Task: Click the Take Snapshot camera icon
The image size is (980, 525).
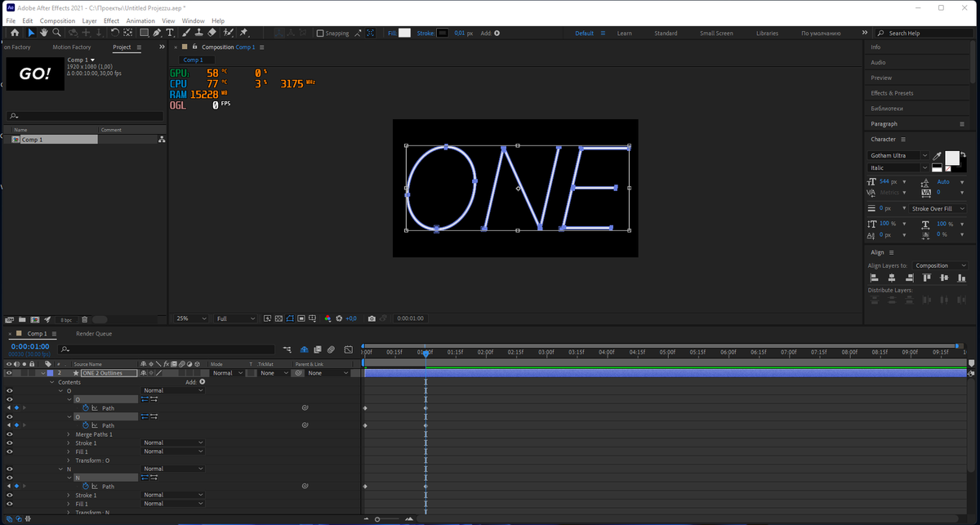Action: [372, 318]
